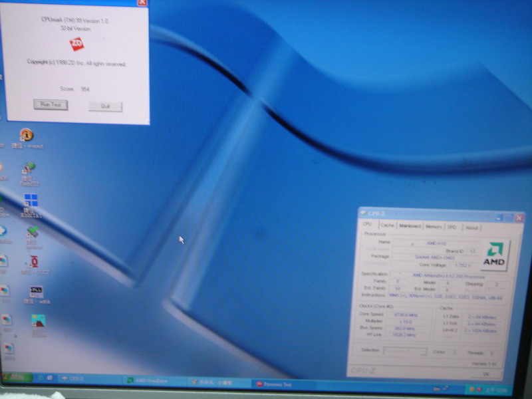532x399 pixels.
Task: Close the CPU-Z window
Action: [x=519, y=218]
